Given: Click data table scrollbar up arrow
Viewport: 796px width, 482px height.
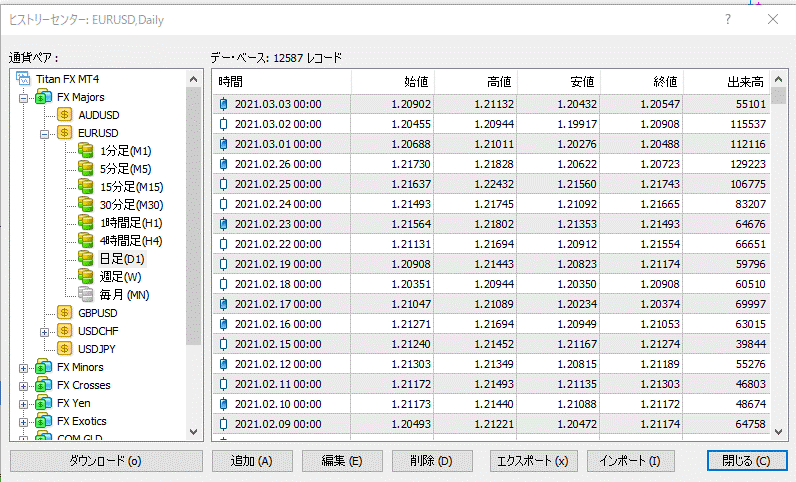Looking at the screenshot, I should click(778, 79).
